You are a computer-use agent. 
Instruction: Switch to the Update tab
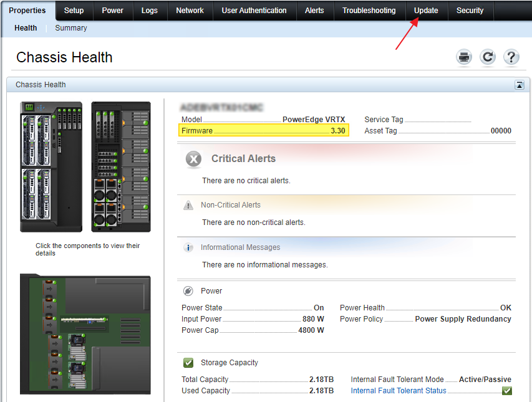coord(426,11)
